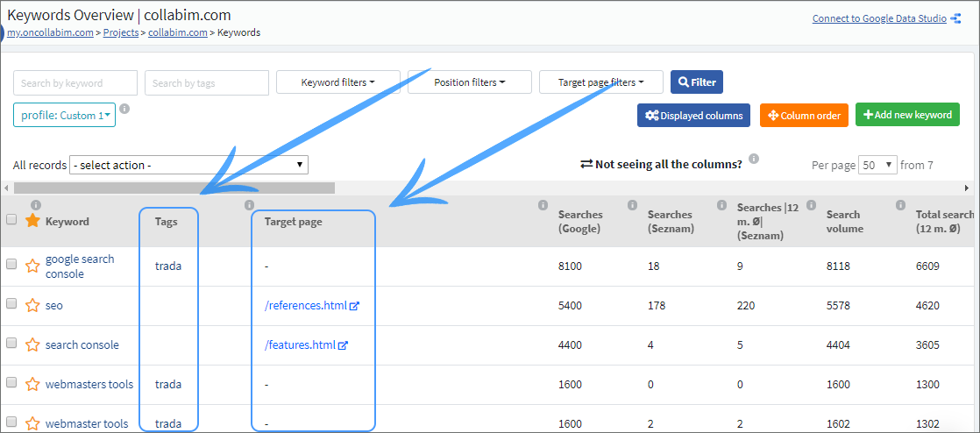Click the Searches (Google) column header
The width and height of the screenshot is (980, 433).
(579, 221)
